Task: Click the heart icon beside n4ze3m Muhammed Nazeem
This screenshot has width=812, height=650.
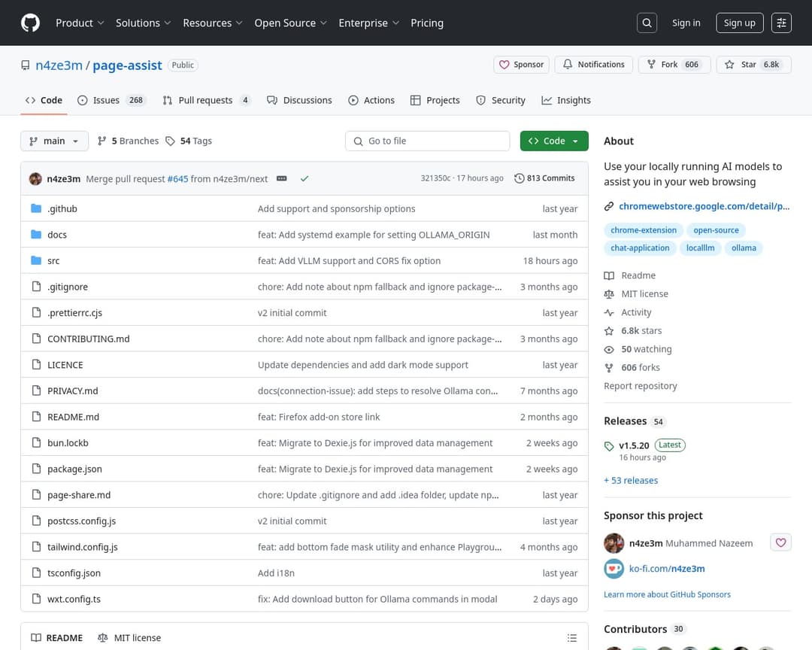Action: click(x=780, y=542)
